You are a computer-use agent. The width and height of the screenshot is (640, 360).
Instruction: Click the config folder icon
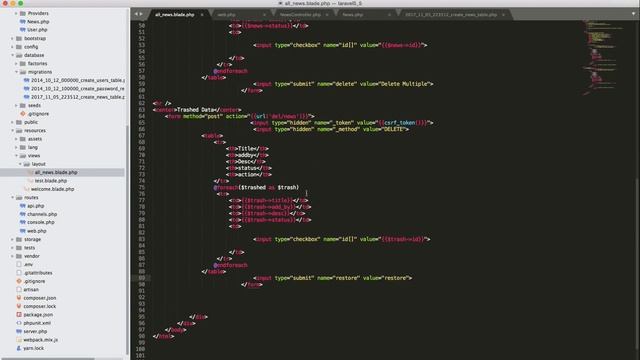19,47
